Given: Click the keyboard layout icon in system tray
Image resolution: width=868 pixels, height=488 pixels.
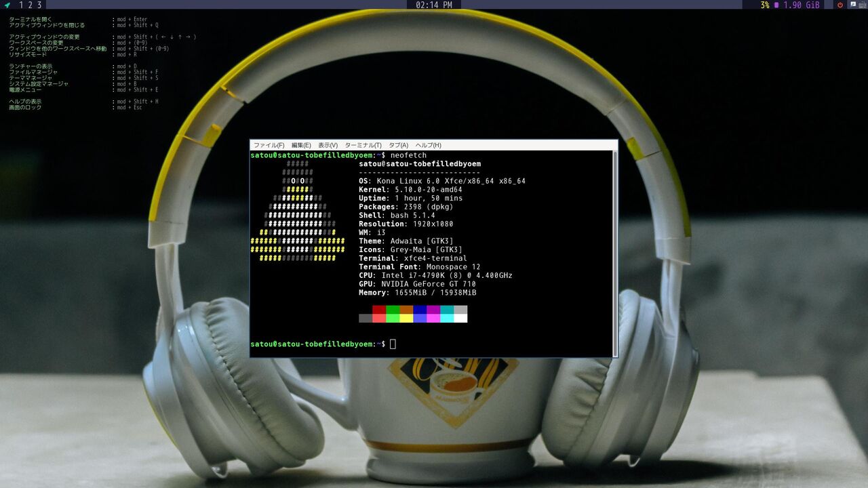Looking at the screenshot, I should [x=861, y=5].
